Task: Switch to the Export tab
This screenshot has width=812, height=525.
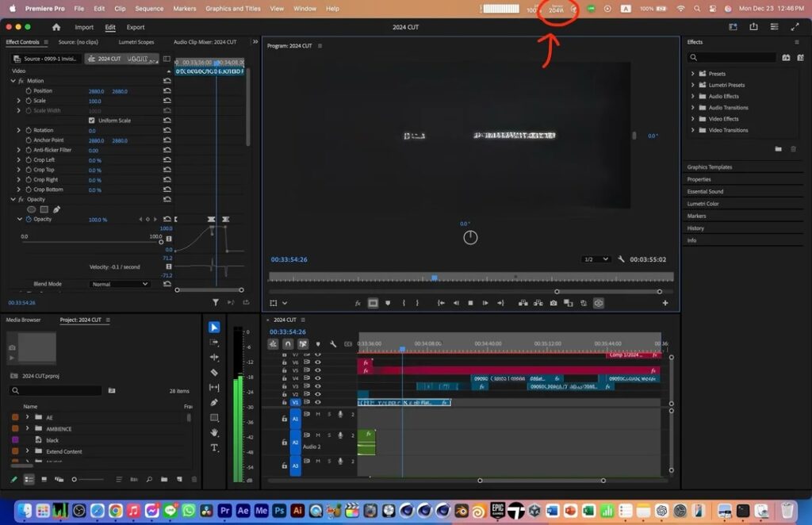Action: point(135,27)
